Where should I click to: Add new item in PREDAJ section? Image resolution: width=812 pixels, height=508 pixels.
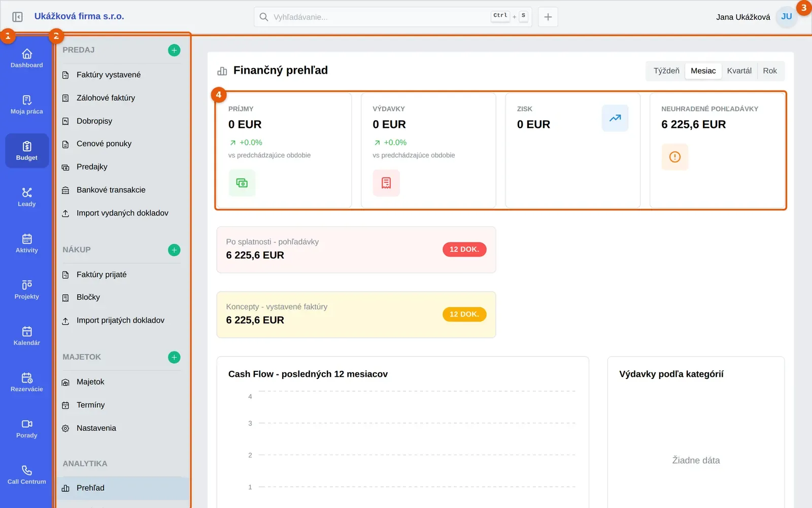coord(174,50)
